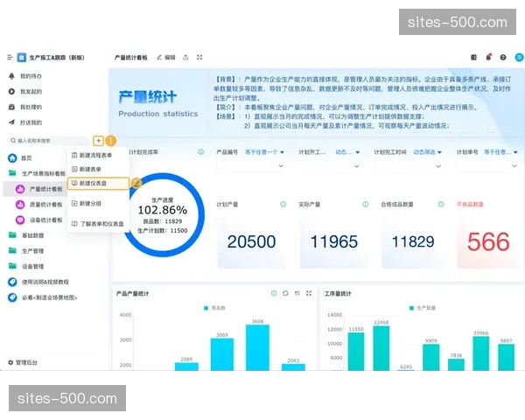Open 管理后台 settings at sidebar bottom
This screenshot has width=525, height=420.
(x=23, y=362)
